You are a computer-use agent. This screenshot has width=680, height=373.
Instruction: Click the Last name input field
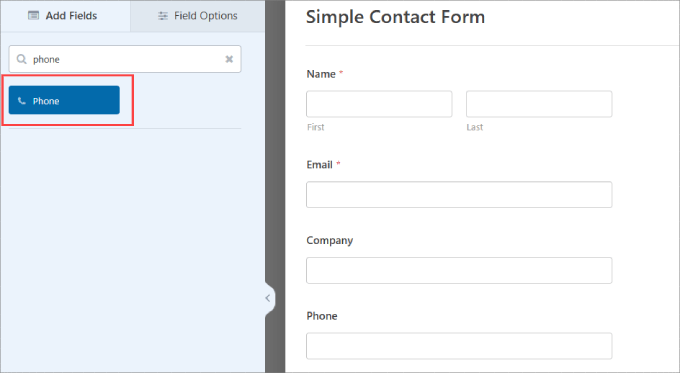[539, 104]
